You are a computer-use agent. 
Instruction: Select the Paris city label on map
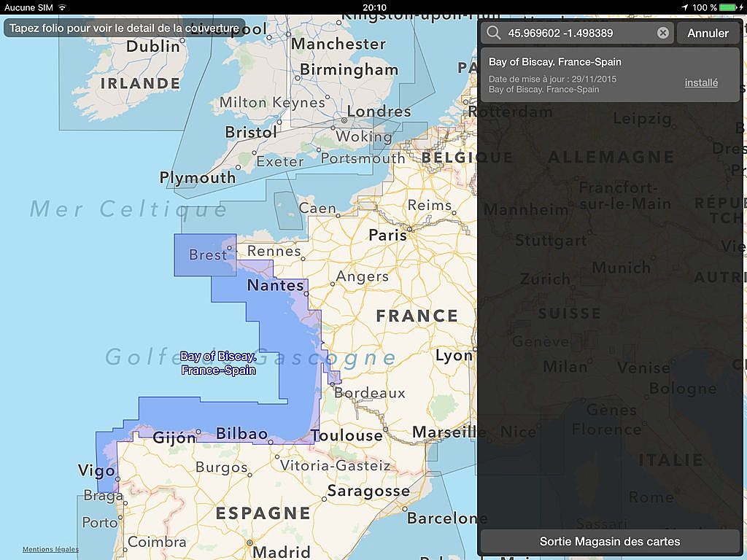point(388,235)
